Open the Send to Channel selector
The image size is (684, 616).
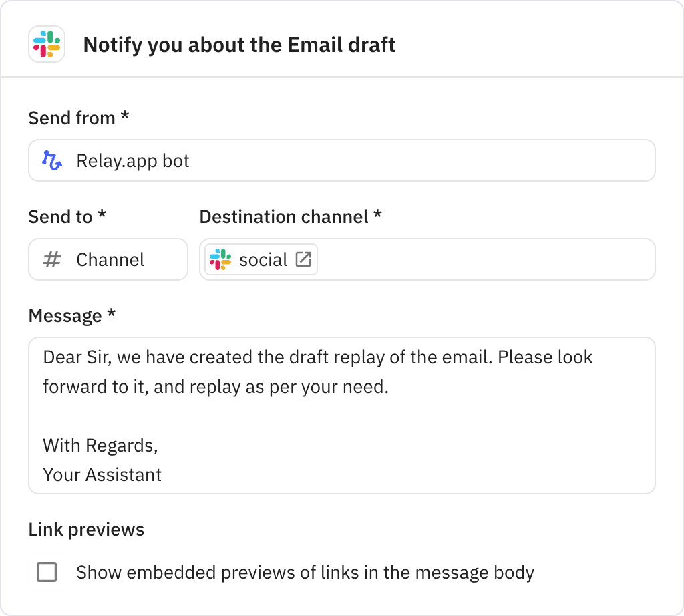[108, 259]
